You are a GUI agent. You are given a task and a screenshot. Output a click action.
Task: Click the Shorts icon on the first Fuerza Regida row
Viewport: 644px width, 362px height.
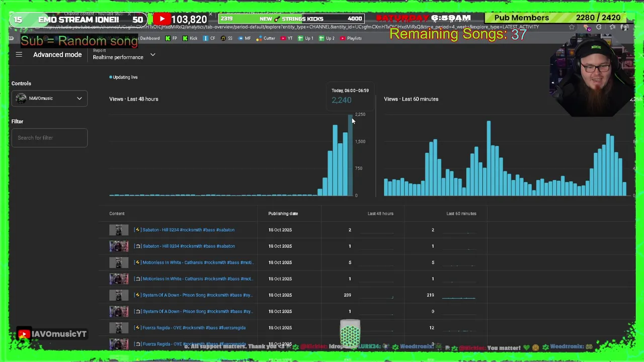(x=137, y=328)
